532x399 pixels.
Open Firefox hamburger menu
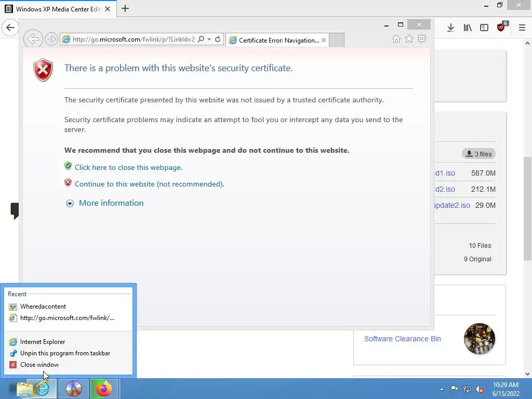pos(522,28)
